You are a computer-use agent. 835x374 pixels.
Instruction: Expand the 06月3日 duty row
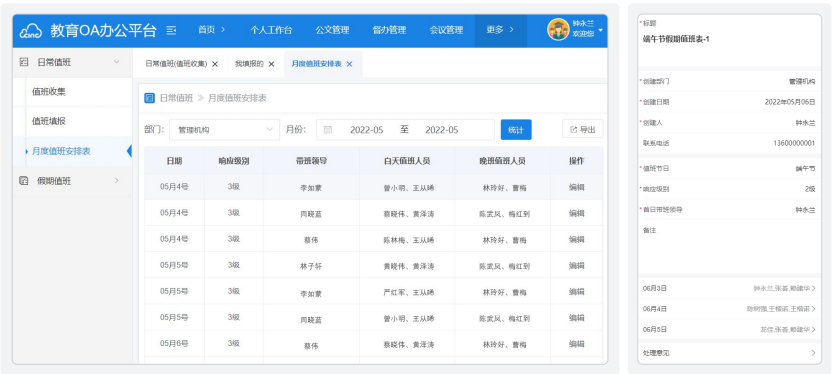coord(729,288)
